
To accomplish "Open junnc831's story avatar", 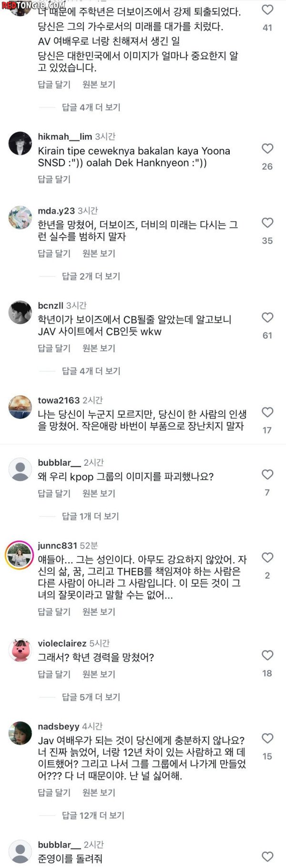I will click(20, 555).
